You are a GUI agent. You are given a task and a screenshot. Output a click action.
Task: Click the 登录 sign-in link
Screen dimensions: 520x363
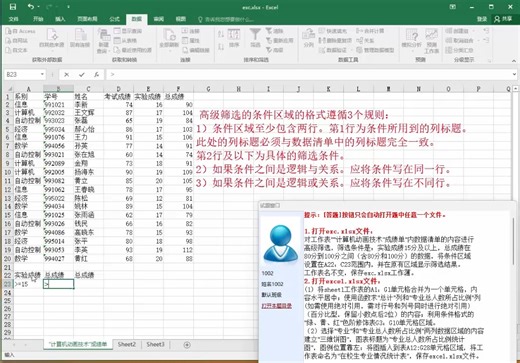click(x=482, y=19)
